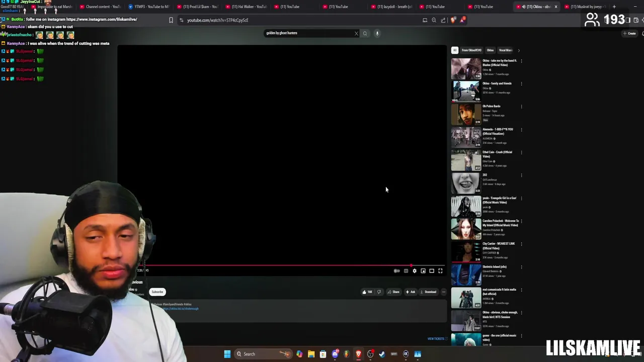Viewport: 644px width, 362px height.
Task: Click the Windows taskbar Search box
Action: tap(263, 354)
